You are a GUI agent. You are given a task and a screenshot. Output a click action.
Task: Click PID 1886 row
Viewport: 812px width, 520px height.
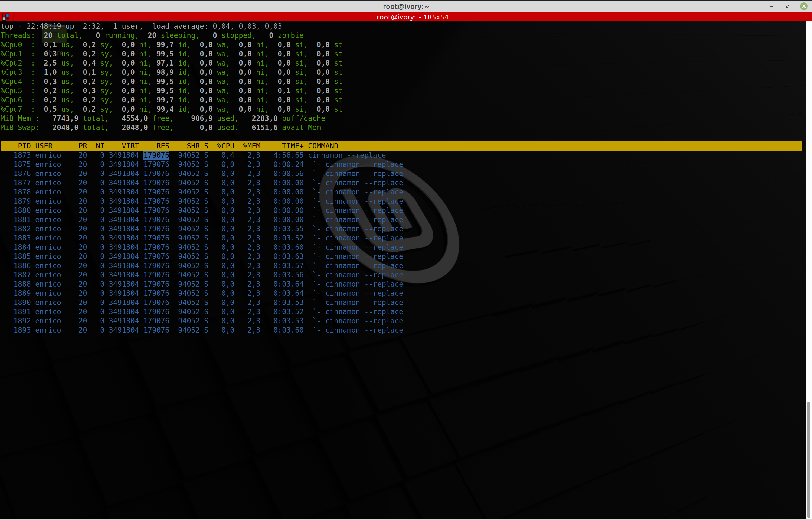coord(208,266)
